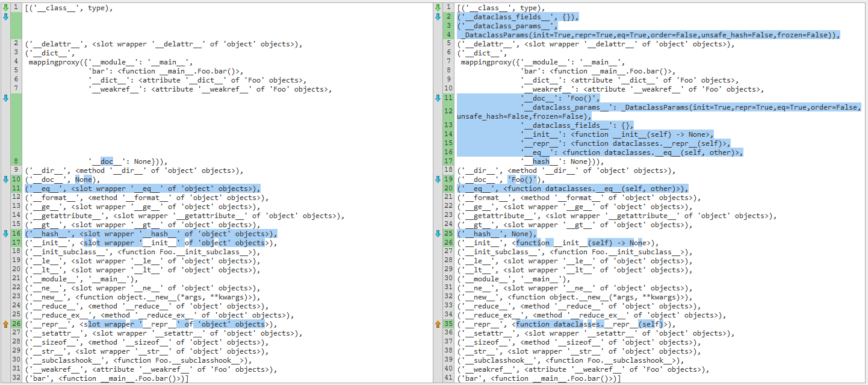
Task: Select line number 11 in left pane gutter
Action: [x=16, y=189]
